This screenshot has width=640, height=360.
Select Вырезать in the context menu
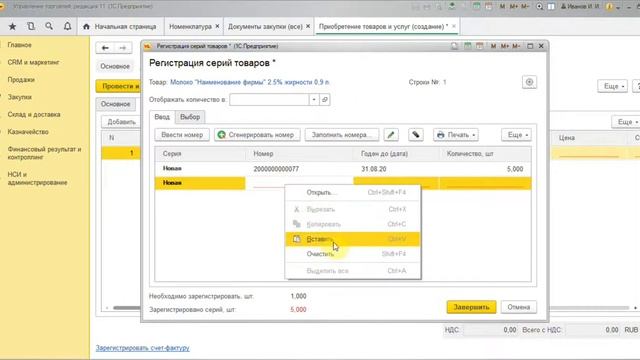[353, 209]
